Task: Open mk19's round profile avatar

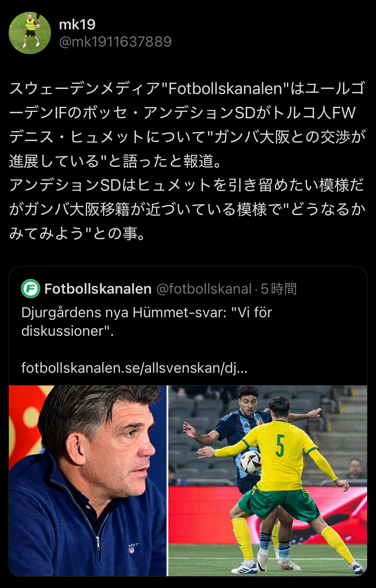Action: tap(30, 33)
